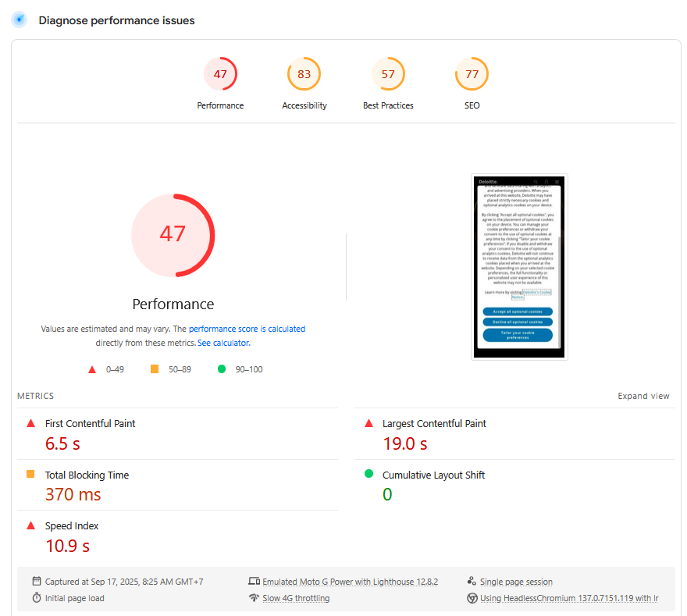Click the red triangle beside Speed Index
The height and width of the screenshot is (616, 687).
click(x=30, y=525)
